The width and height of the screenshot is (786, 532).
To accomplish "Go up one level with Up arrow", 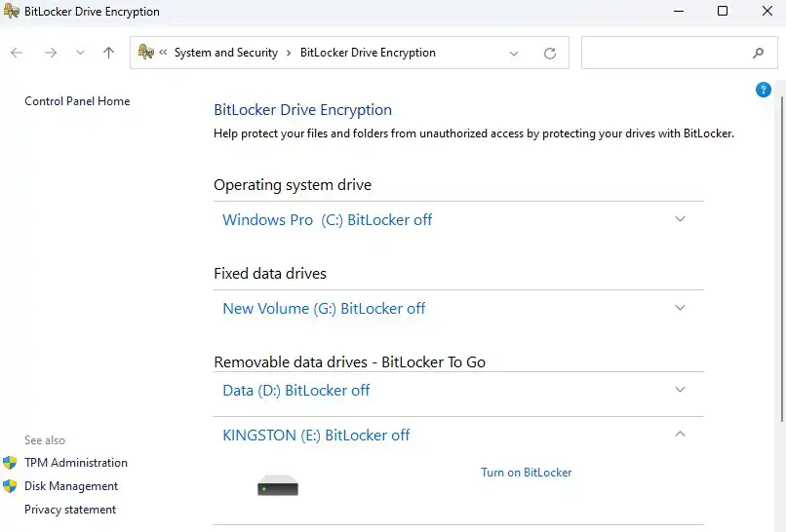I will point(109,53).
